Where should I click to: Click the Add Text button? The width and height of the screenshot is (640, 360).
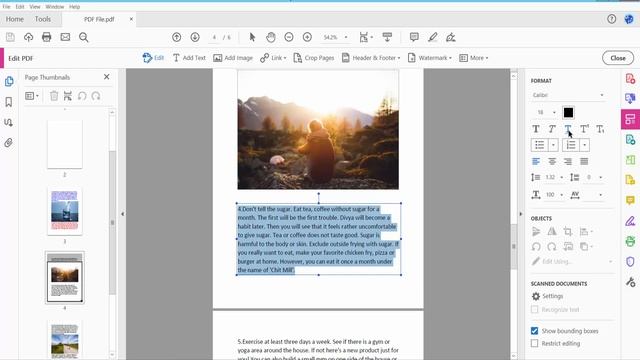click(x=189, y=58)
